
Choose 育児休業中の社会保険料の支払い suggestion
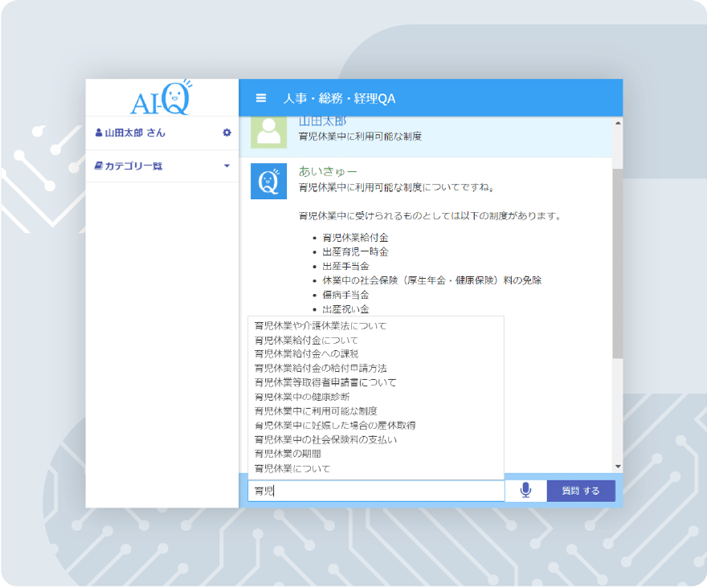325,439
